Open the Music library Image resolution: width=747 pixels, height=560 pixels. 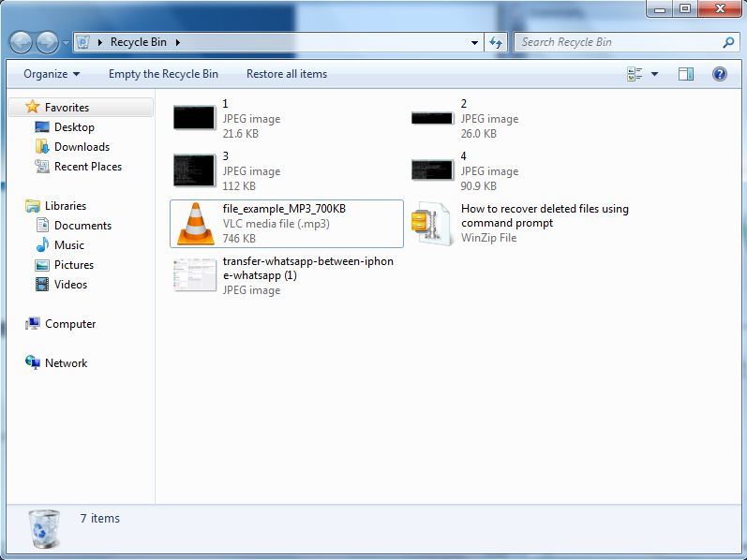(69, 244)
